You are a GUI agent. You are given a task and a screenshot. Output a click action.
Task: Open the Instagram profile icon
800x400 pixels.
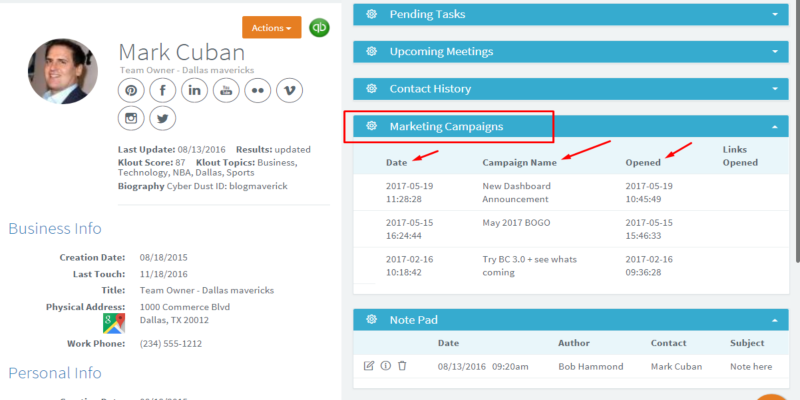(131, 118)
